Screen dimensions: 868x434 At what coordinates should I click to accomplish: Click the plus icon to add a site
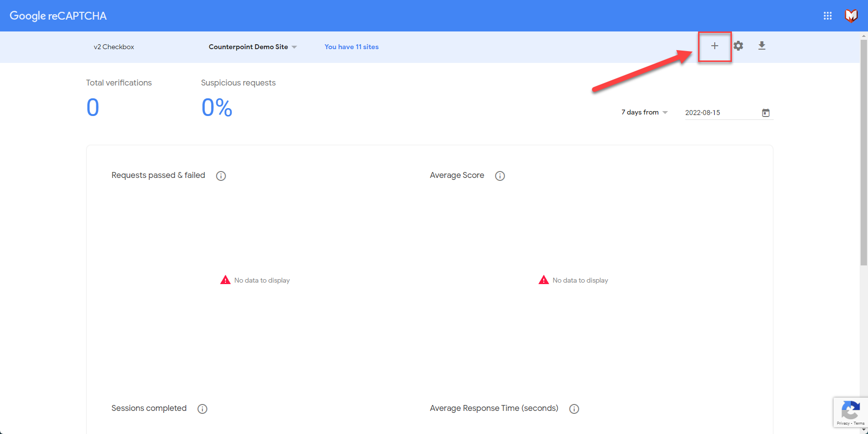point(715,46)
